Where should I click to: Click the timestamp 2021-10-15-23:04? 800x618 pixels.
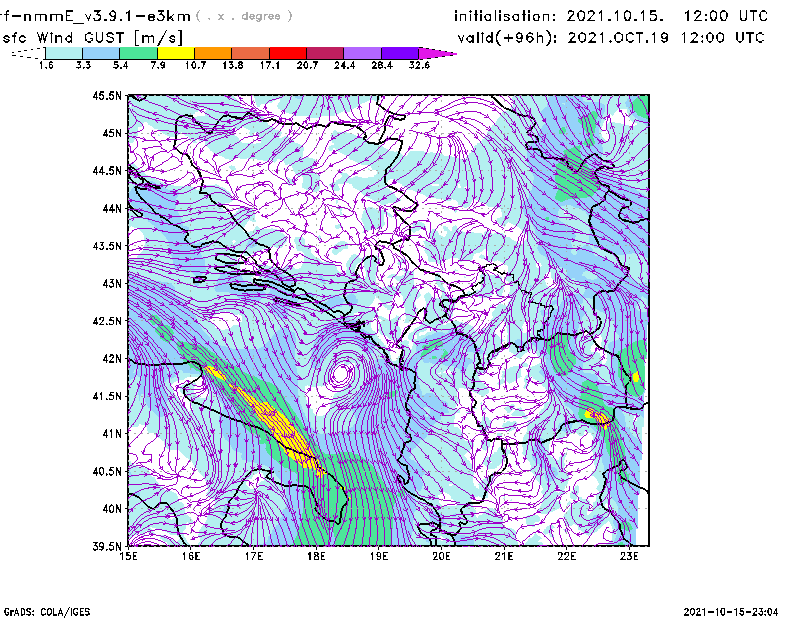click(x=731, y=612)
